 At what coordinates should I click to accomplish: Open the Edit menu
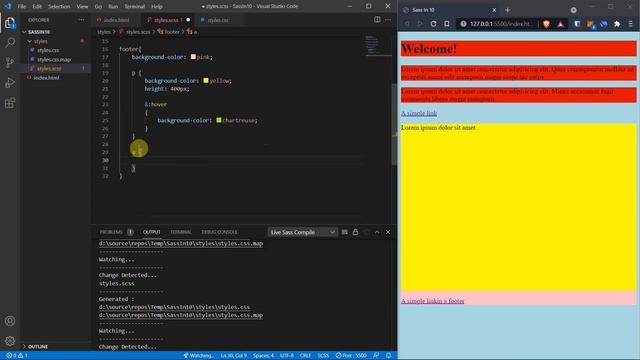pos(37,7)
